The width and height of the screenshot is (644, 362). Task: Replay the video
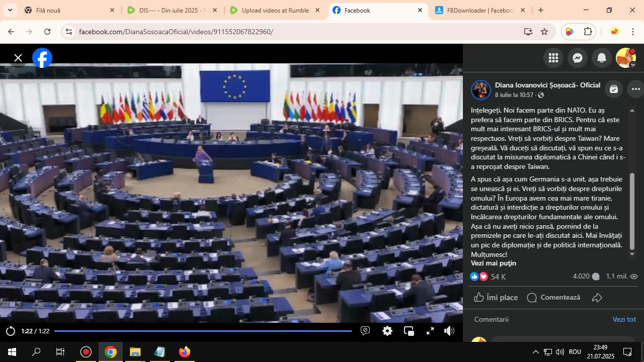[x=10, y=331]
